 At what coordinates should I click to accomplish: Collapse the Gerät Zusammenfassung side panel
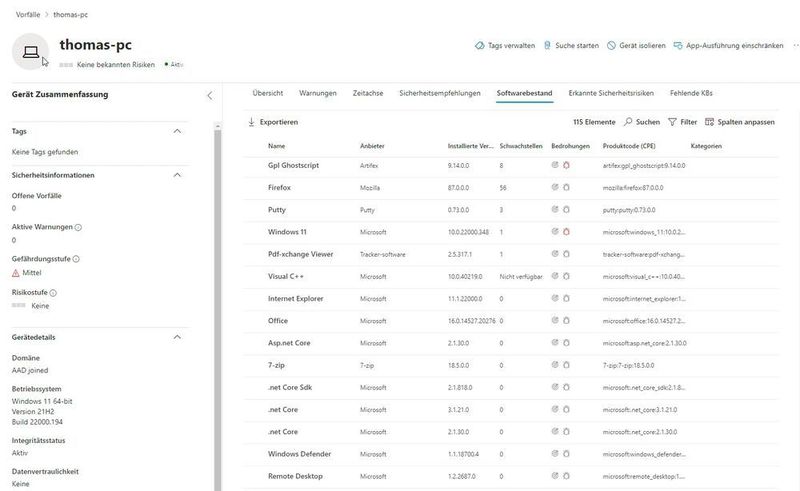click(x=210, y=95)
